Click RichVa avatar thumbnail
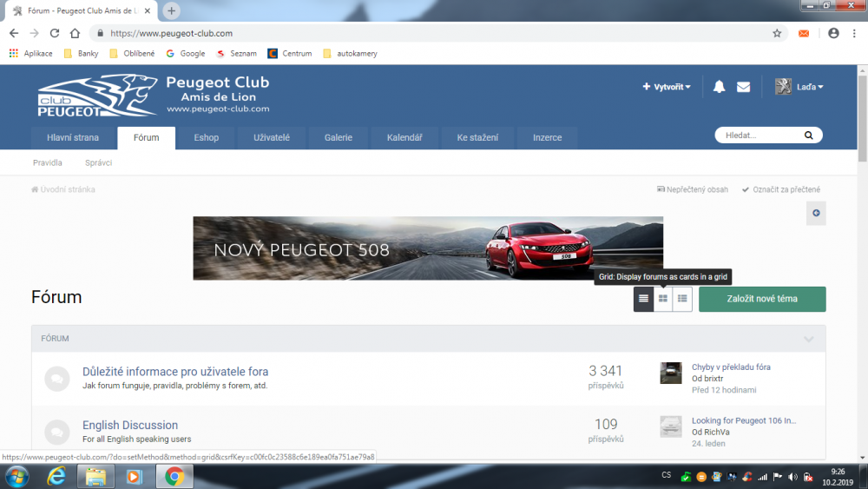Image resolution: width=868 pixels, height=489 pixels. [x=670, y=426]
